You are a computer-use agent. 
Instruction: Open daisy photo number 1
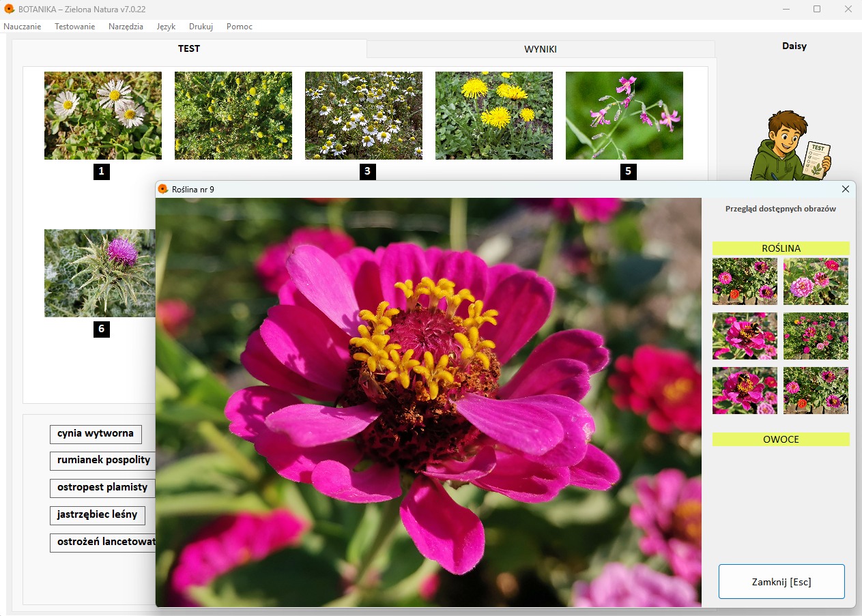[103, 115]
